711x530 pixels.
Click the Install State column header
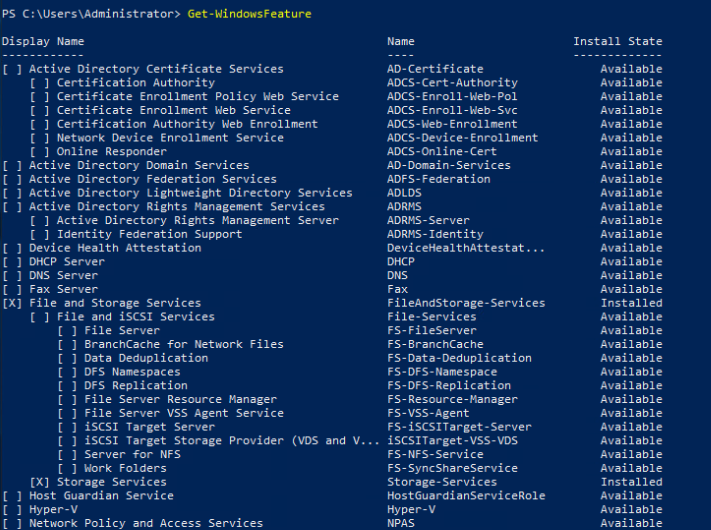coord(617,41)
